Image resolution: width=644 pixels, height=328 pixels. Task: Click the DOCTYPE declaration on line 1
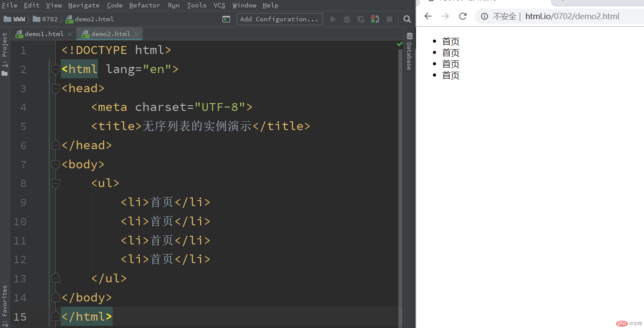pos(116,50)
